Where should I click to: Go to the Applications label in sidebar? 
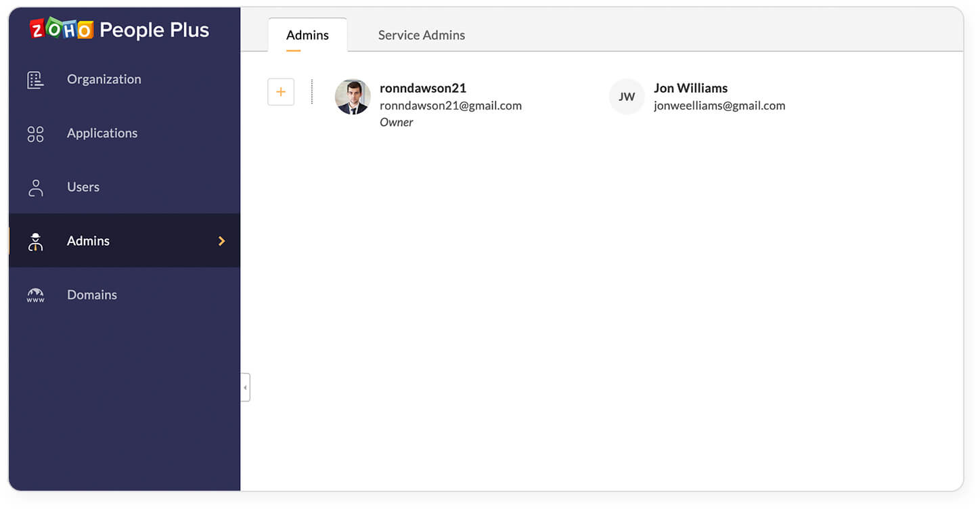tap(102, 133)
